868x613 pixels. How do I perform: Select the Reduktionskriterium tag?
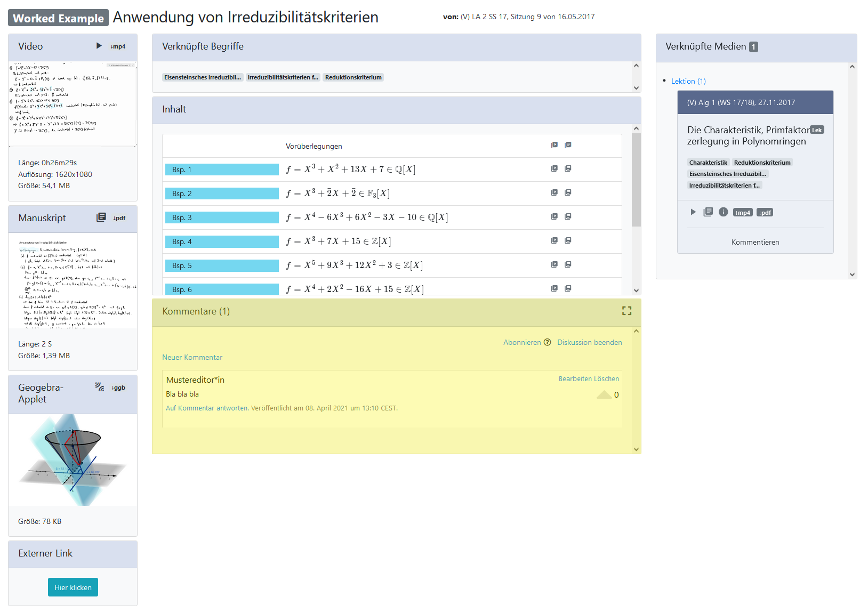(353, 77)
